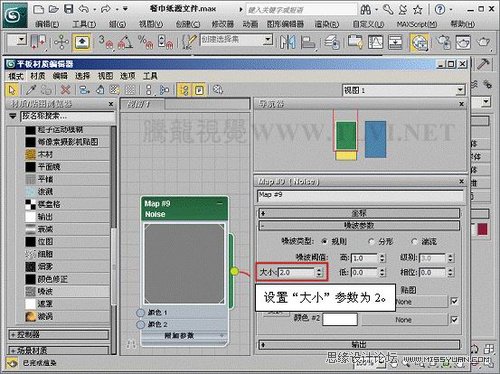Viewport: 500px width, 374px height.
Task: Click the New file icon in title bar
Action: point(39,9)
